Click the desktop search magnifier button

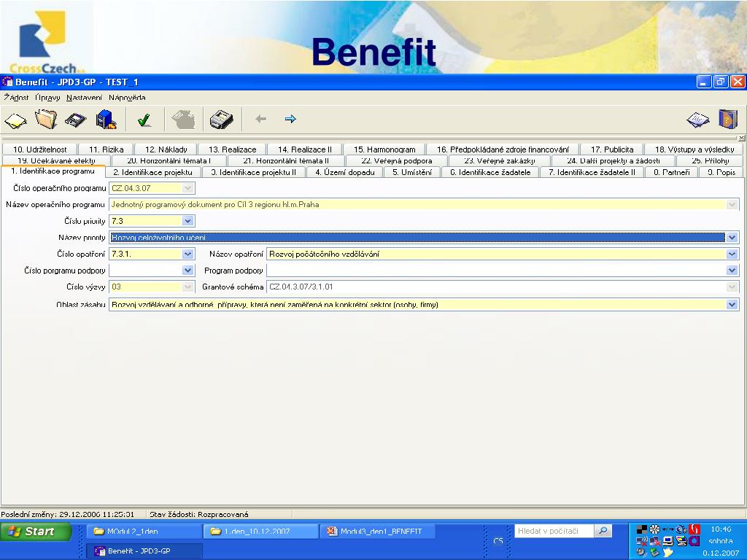coord(603,531)
